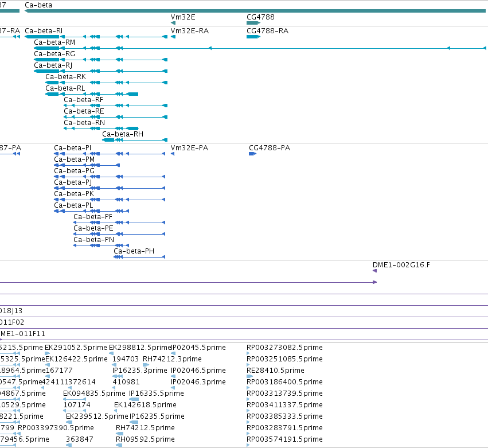Image resolution: width=488 pixels, height=448 pixels.
Task: Click transcript label Ca-beta-RM
Action: point(54,42)
